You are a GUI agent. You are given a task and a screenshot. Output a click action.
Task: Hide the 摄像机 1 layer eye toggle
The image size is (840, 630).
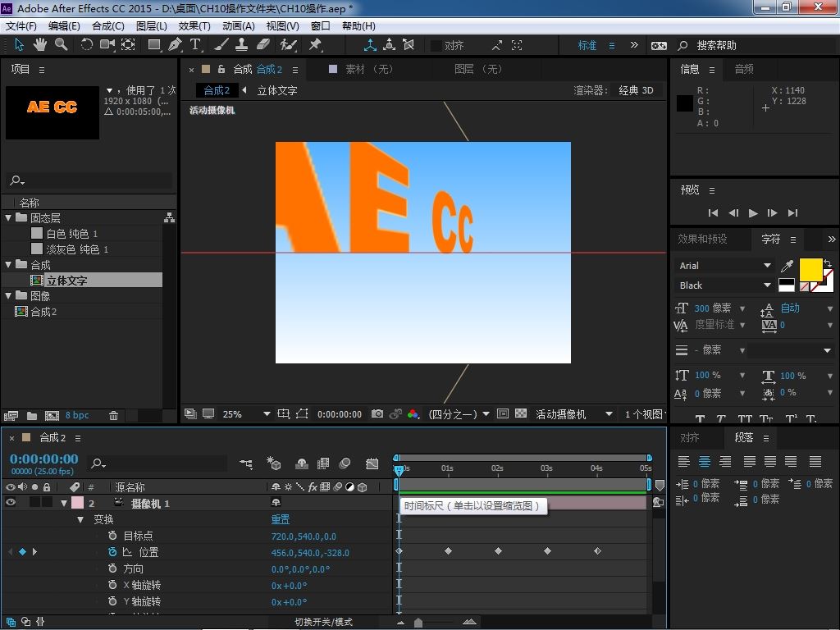[x=10, y=503]
